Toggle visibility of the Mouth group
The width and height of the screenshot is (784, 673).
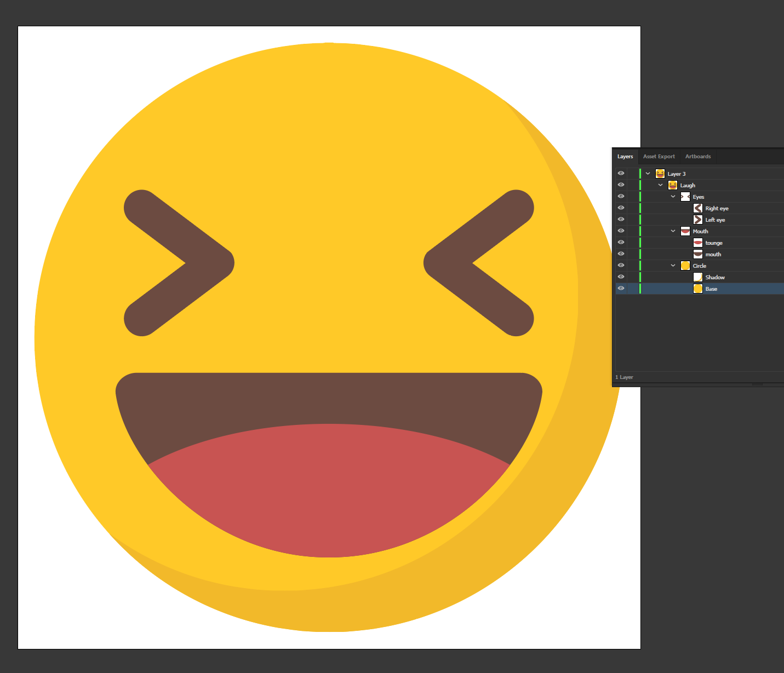pyautogui.click(x=621, y=231)
